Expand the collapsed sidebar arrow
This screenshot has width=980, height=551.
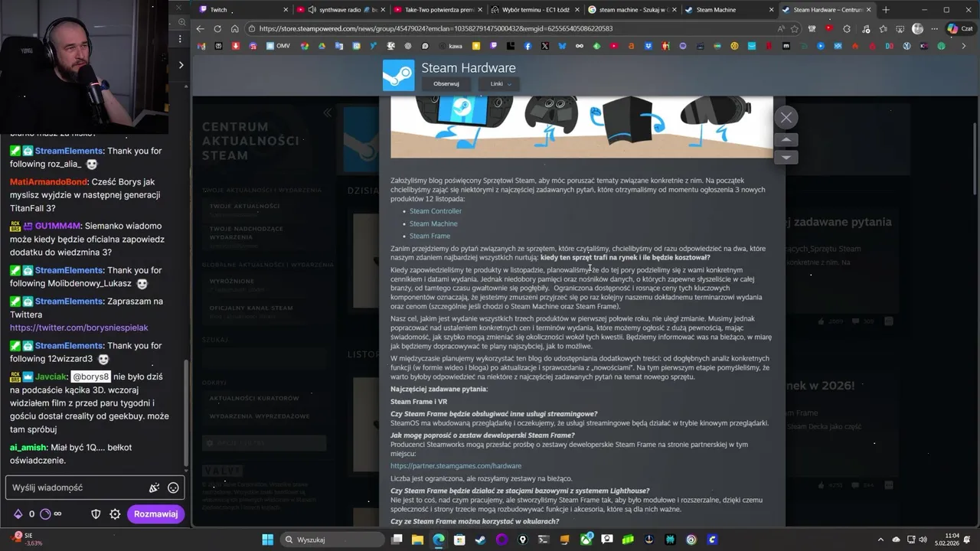tap(181, 65)
